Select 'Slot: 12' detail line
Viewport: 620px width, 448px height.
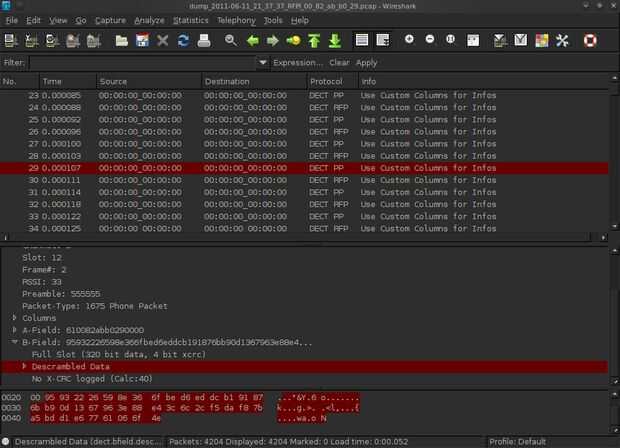tap(42, 257)
